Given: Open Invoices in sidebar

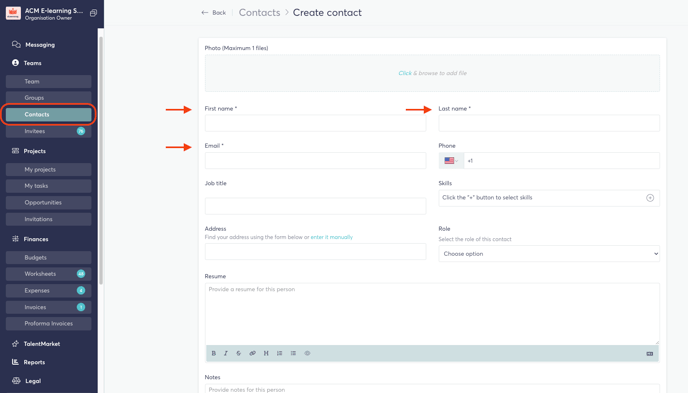Looking at the screenshot, I should 49,307.
